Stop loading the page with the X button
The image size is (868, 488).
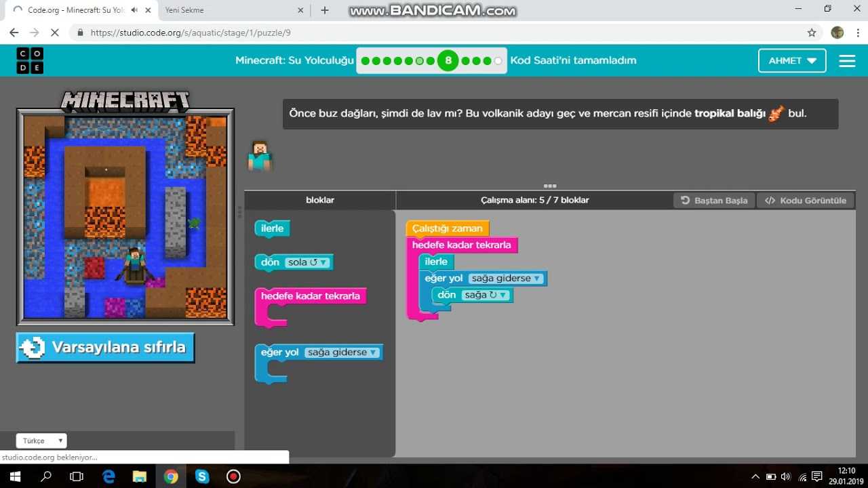coord(56,33)
